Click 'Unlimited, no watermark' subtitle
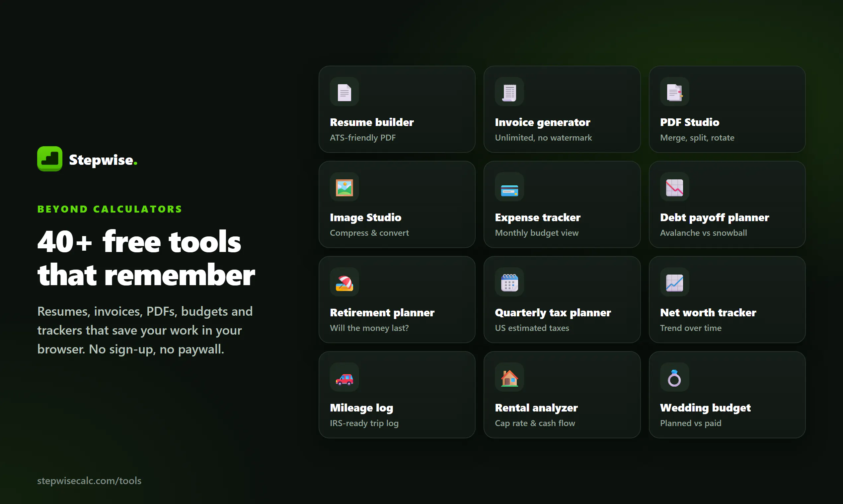Image resolution: width=843 pixels, height=504 pixels. click(x=543, y=138)
